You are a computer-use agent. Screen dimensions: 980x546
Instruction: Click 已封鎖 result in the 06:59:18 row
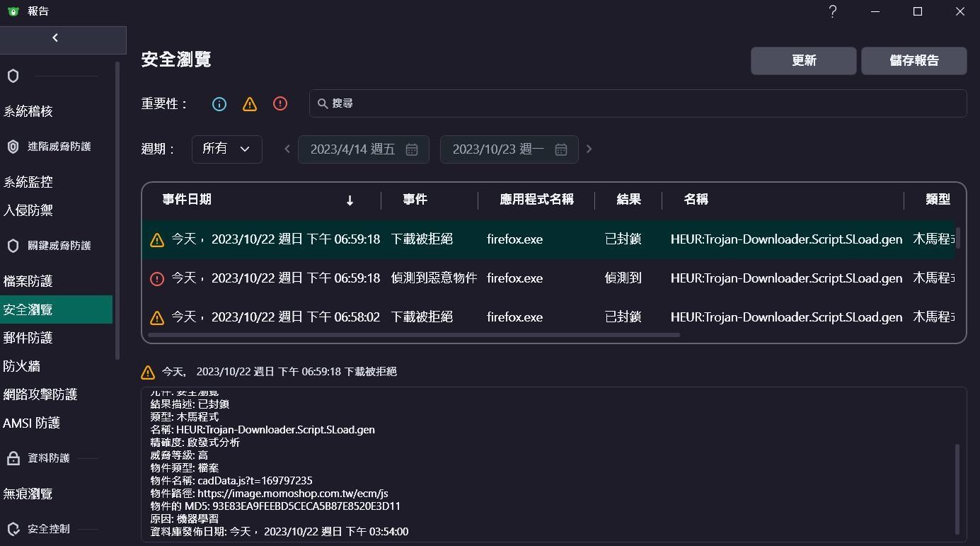(623, 239)
